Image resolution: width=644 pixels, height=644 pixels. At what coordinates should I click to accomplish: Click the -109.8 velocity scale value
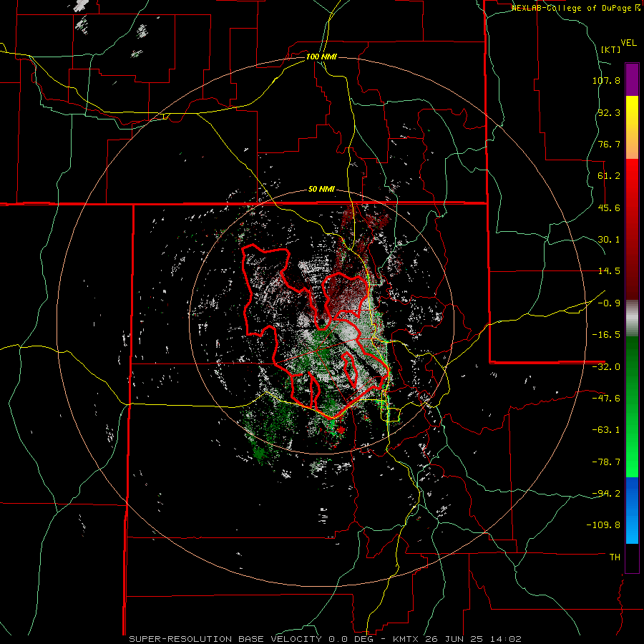604,525
